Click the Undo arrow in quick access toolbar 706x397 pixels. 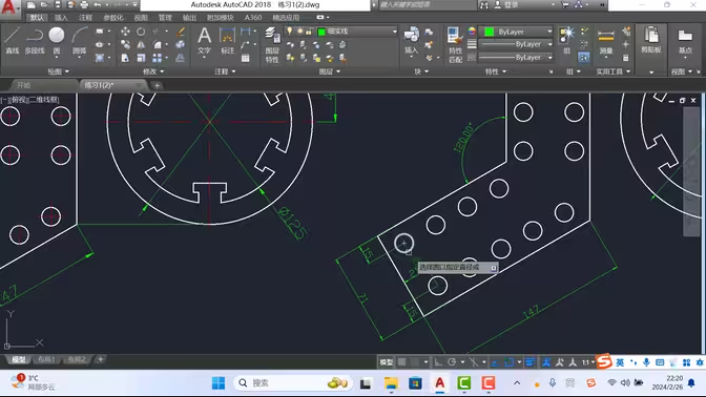[97, 5]
